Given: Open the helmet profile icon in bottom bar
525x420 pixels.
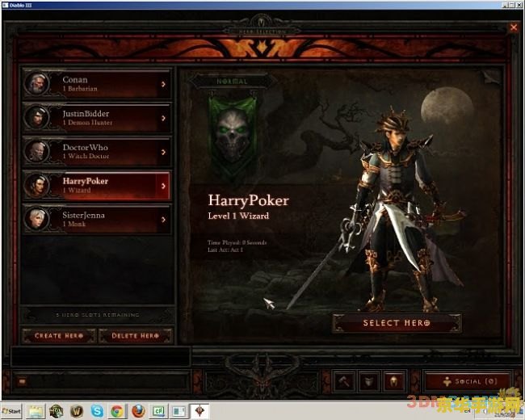Looking at the screenshot, I should 394,381.
